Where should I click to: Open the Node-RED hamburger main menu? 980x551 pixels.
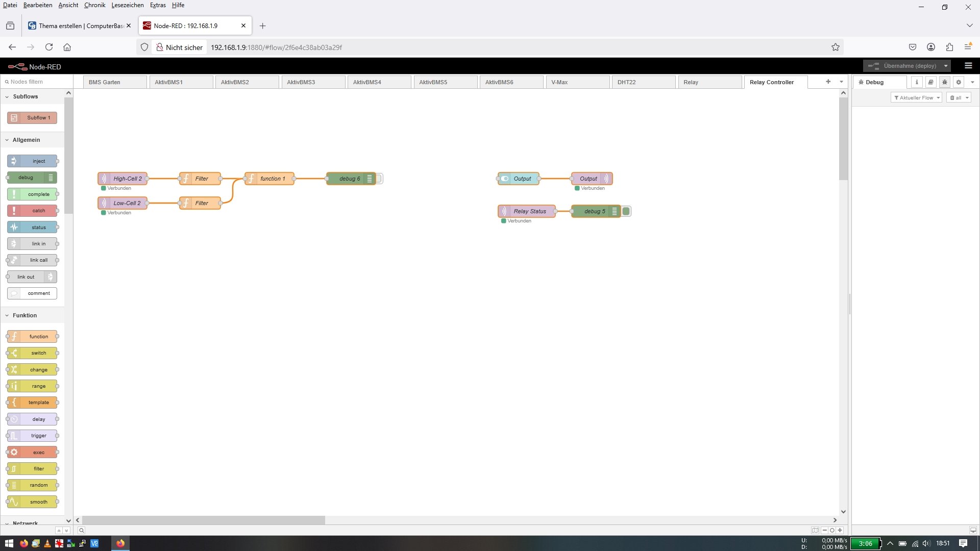(968, 66)
